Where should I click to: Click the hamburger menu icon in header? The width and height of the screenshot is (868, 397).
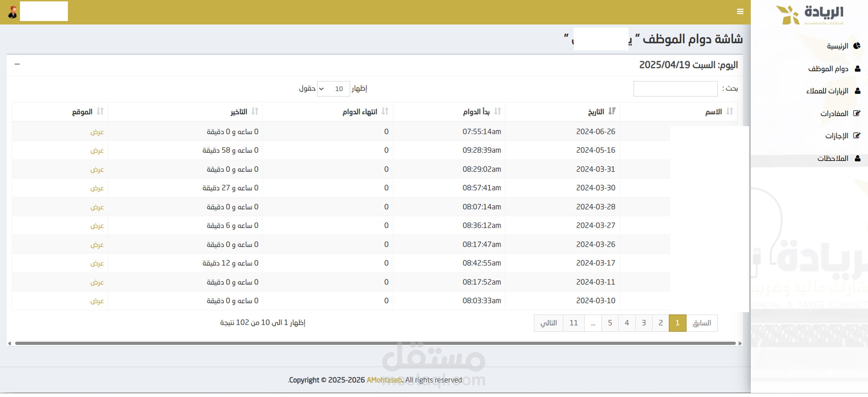(x=740, y=12)
